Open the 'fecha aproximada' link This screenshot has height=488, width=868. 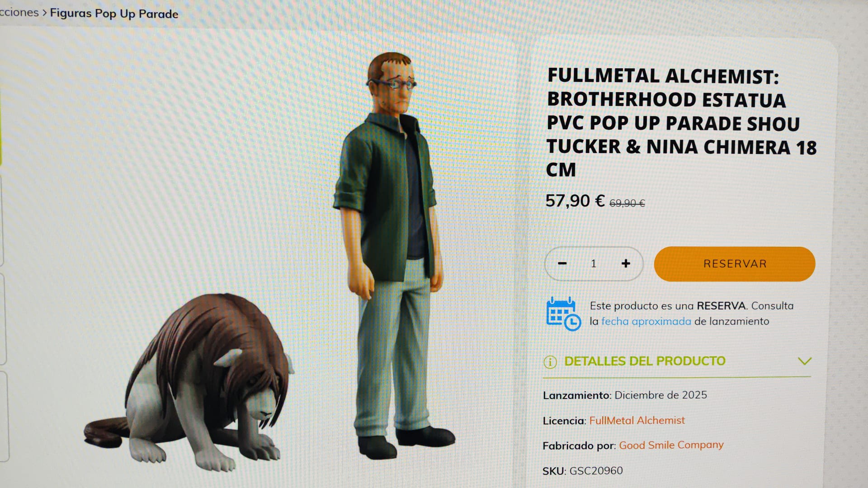pos(646,321)
